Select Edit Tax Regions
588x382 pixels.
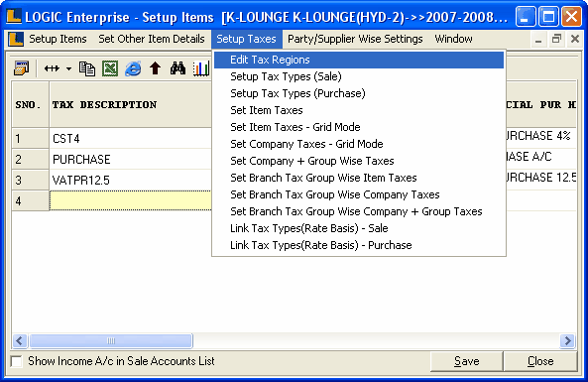tap(359, 60)
